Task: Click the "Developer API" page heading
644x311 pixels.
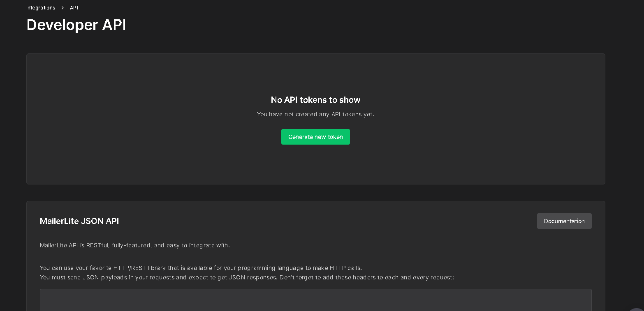Action: [76, 25]
